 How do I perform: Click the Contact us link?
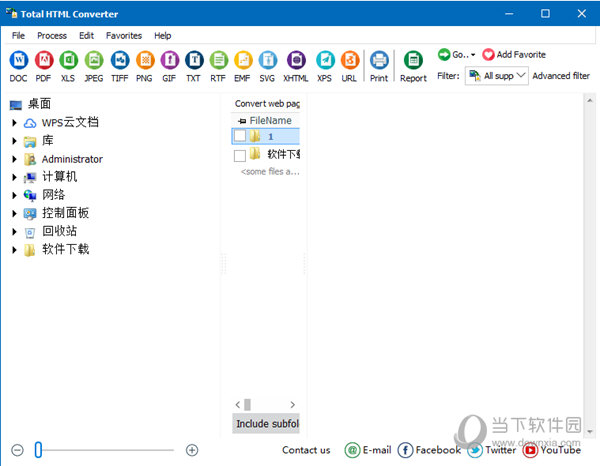coord(306,450)
